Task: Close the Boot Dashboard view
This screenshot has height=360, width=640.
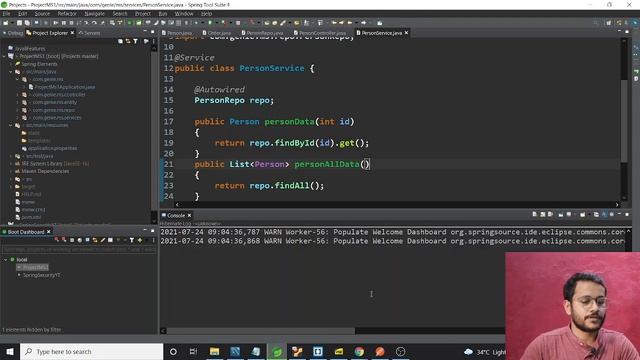Action: coord(49,231)
